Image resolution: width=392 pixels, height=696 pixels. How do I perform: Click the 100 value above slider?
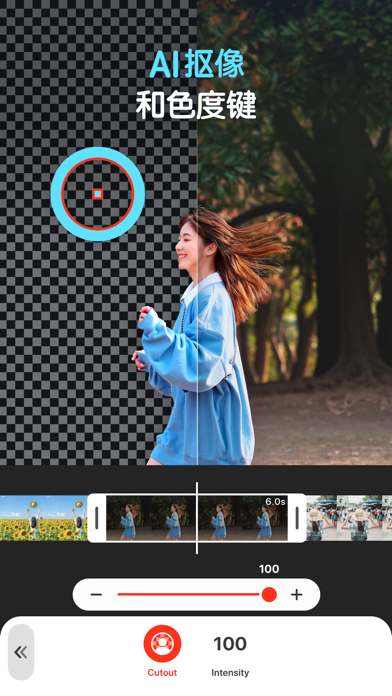pos(269,569)
